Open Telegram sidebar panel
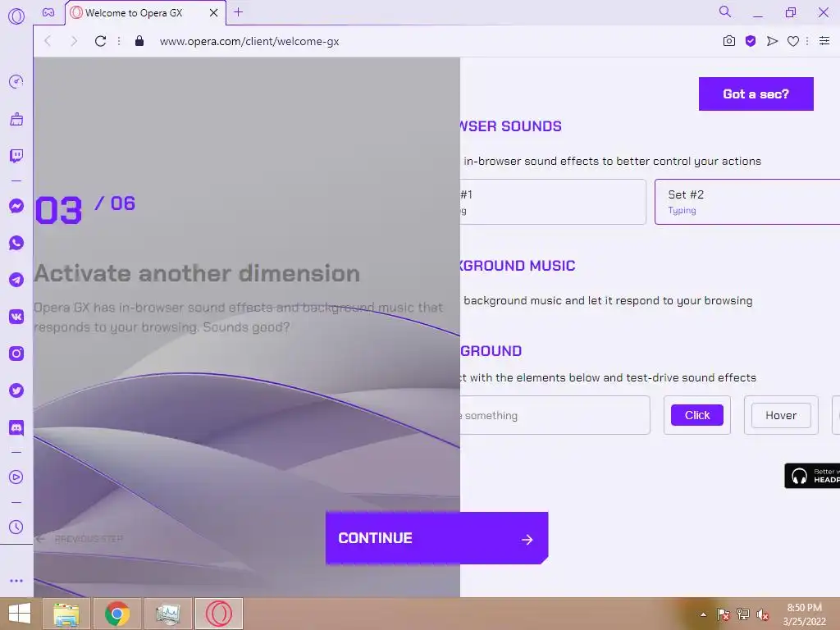 tap(16, 280)
